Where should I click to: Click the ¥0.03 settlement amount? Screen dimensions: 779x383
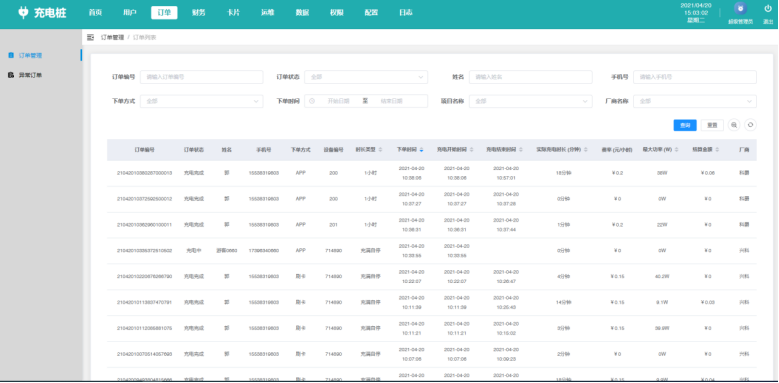point(707,302)
